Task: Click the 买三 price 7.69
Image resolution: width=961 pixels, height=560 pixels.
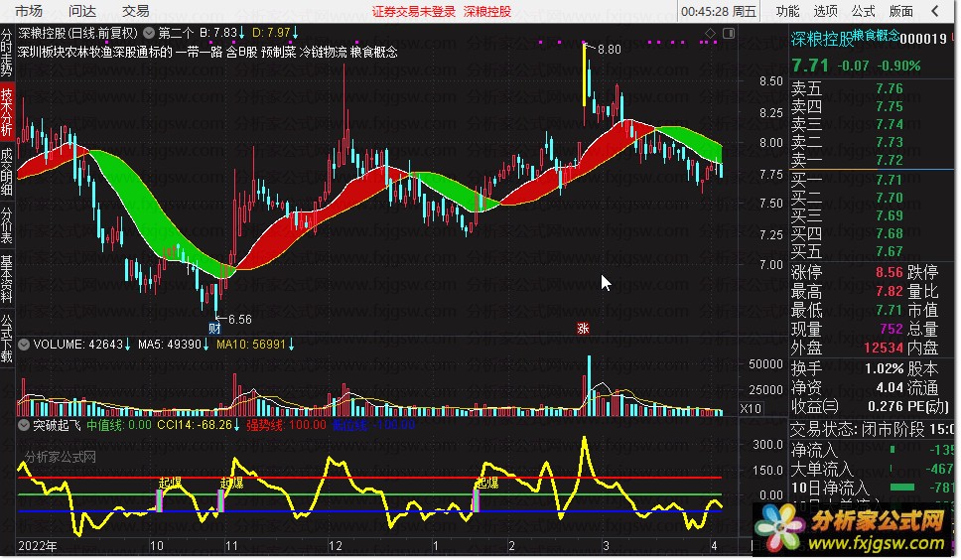Action: point(889,215)
